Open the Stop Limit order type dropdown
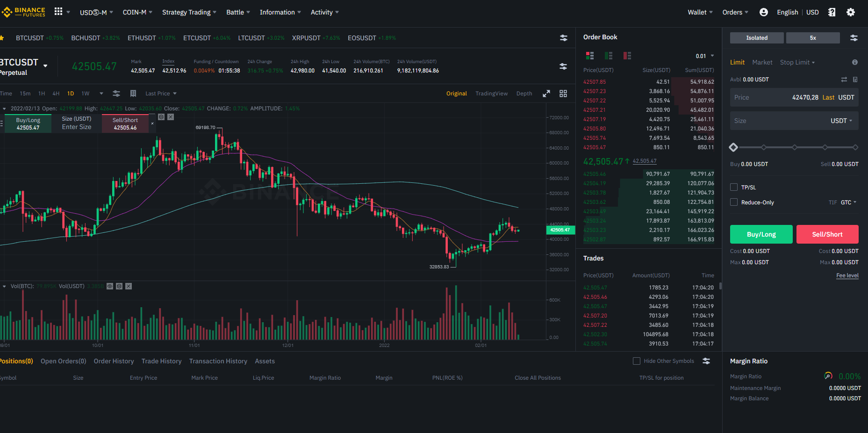The width and height of the screenshot is (868, 433). click(x=797, y=62)
